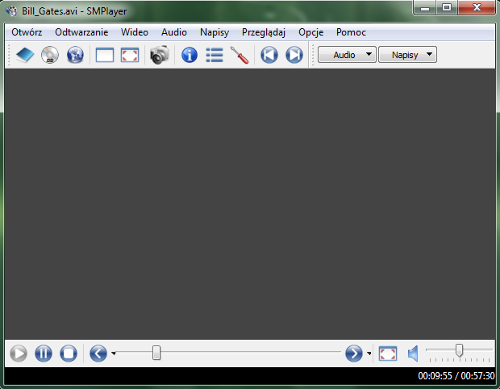The height and width of the screenshot is (389, 500).
Task: Open the Otwórz menu
Action: point(27,32)
